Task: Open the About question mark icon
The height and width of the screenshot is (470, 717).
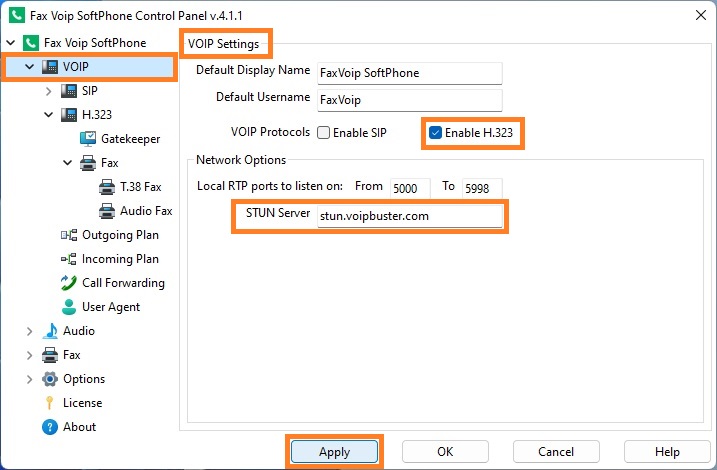Action: [49, 427]
